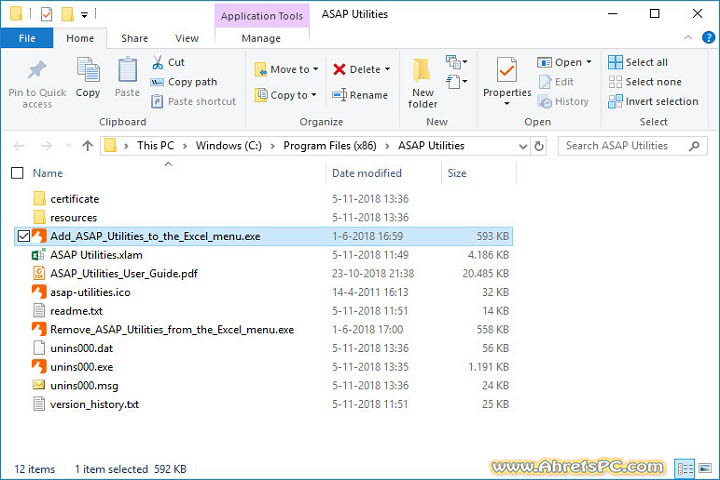Click the History ribbon icon
The width and height of the screenshot is (720, 480).
[x=545, y=101]
